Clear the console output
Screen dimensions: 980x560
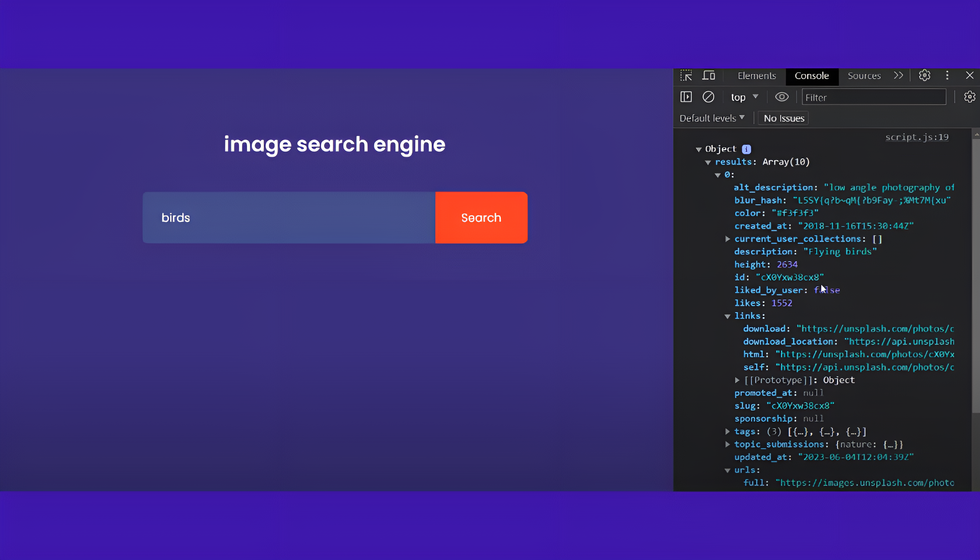point(709,97)
